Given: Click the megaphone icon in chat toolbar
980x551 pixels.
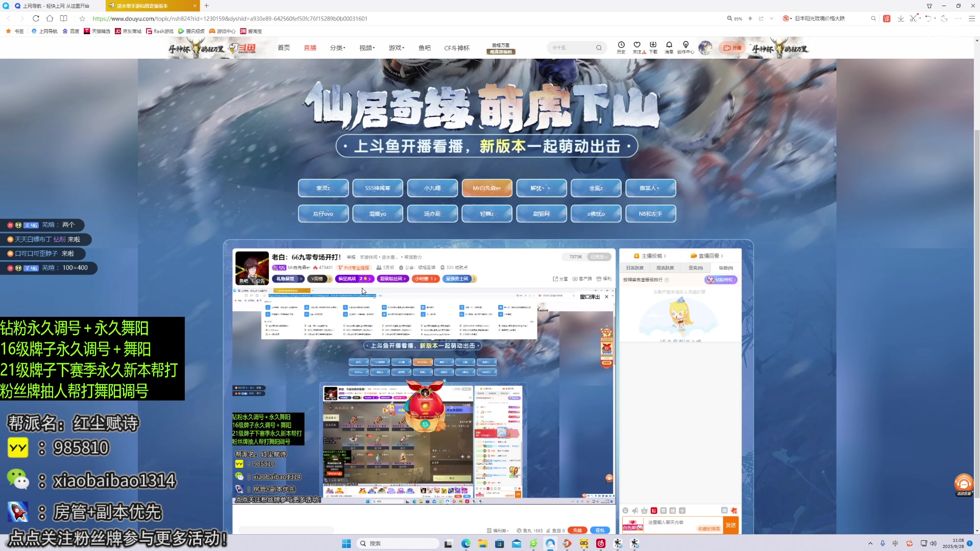Looking at the screenshot, I should tap(635, 511).
